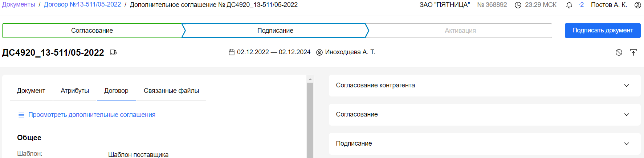Select the Связанные файлы tab

click(x=171, y=91)
